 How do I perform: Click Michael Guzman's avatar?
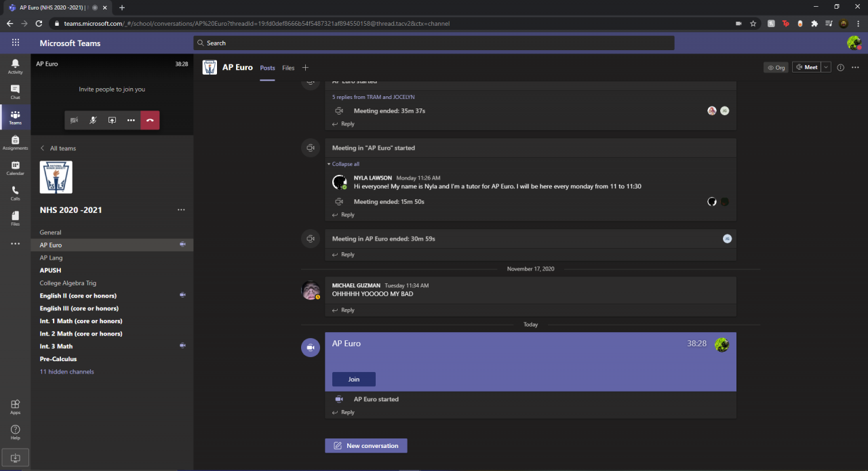(x=311, y=290)
